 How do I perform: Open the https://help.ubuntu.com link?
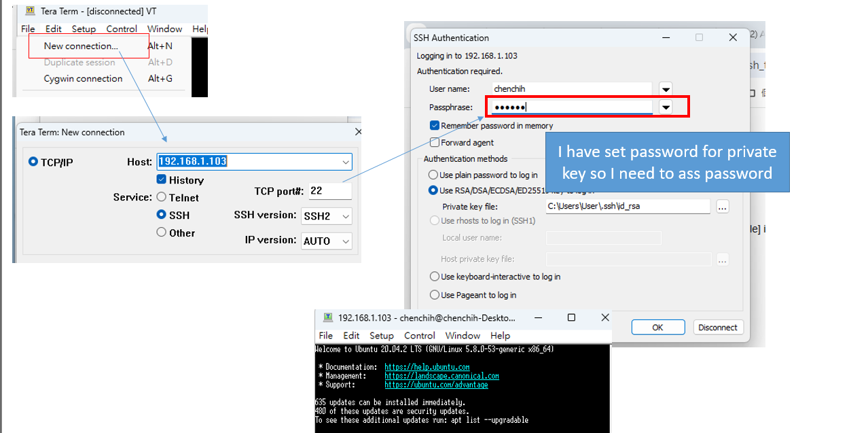[x=427, y=367]
